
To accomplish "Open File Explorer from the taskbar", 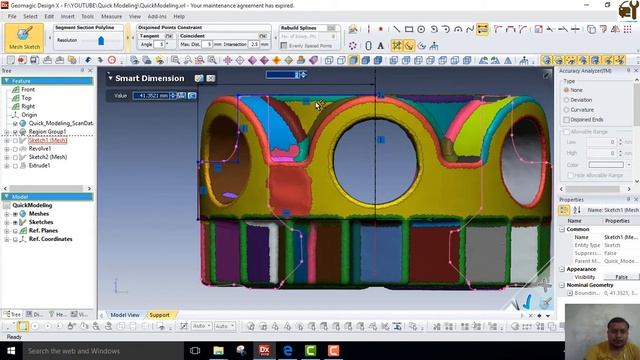I will (218, 350).
